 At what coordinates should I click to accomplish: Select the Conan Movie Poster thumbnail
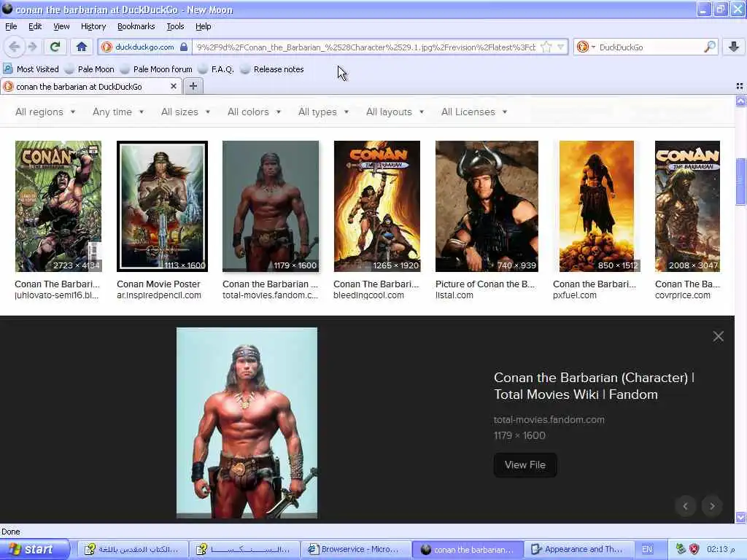click(x=162, y=206)
